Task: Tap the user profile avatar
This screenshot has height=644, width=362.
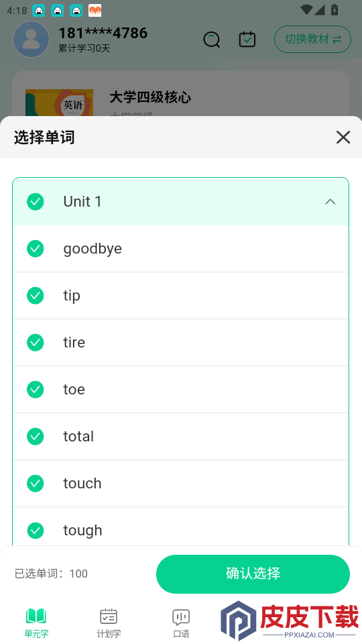Action: click(x=32, y=40)
